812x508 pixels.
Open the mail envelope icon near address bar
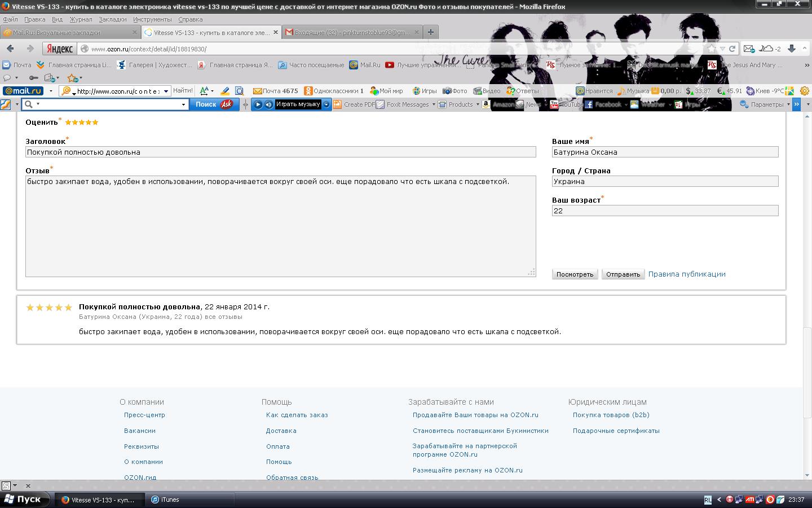pyautogui.click(x=748, y=49)
